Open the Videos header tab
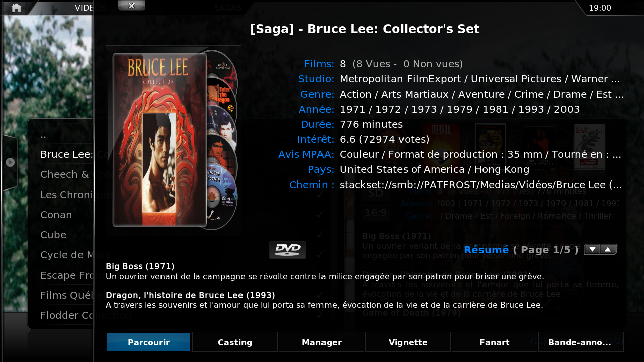 pyautogui.click(x=91, y=8)
